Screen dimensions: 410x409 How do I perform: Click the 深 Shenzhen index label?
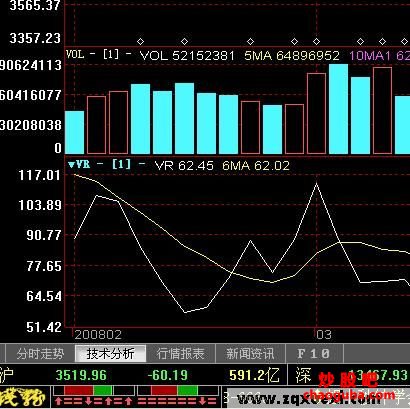[x=303, y=375]
